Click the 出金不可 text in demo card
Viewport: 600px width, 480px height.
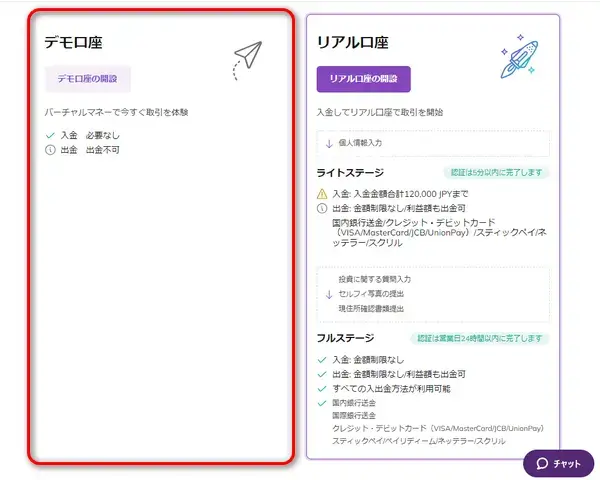coord(103,150)
